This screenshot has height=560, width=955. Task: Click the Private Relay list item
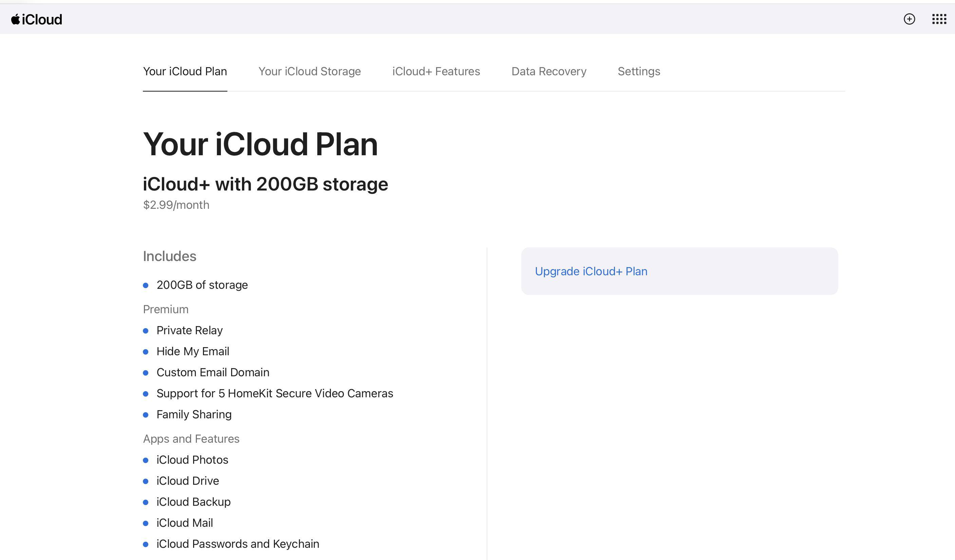pyautogui.click(x=189, y=330)
